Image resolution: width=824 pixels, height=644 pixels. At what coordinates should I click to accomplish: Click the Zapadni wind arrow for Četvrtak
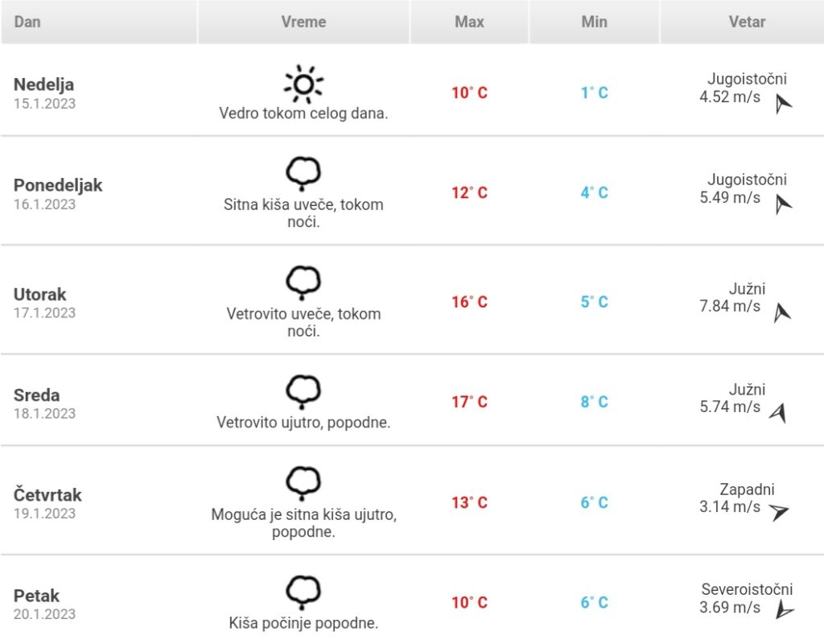click(778, 511)
